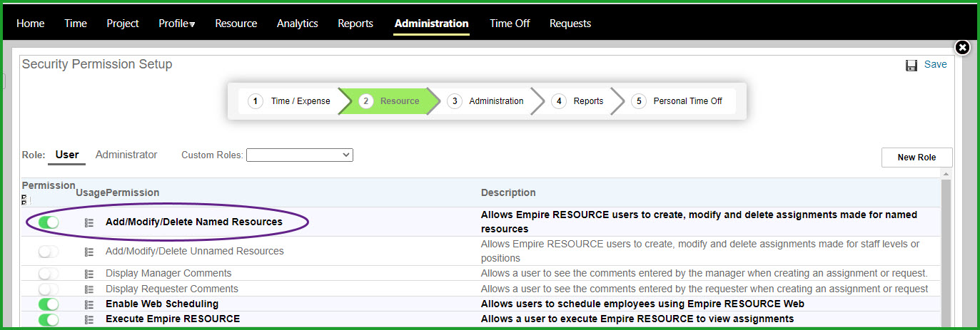Image resolution: width=980 pixels, height=330 pixels.
Task: Click the small select-all icon under Permission header
Action: pyautogui.click(x=24, y=200)
